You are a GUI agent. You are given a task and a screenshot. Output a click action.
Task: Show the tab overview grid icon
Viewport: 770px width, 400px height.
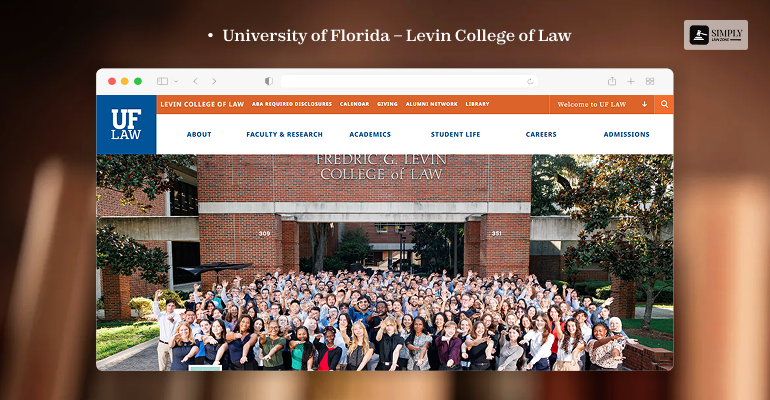coord(650,81)
